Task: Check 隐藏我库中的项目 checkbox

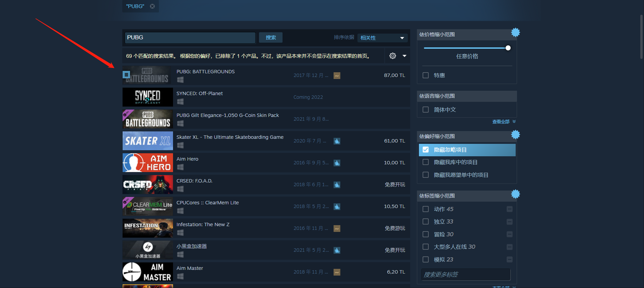Action: [426, 162]
